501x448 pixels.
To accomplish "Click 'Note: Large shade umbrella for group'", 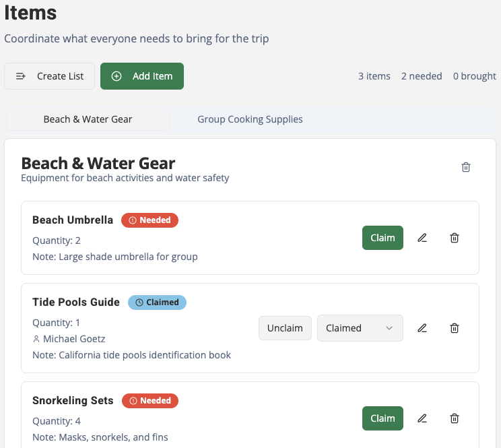I will pyautogui.click(x=115, y=257).
